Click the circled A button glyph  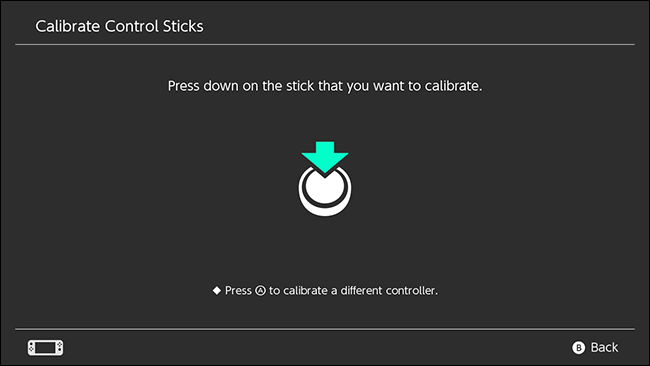click(x=260, y=291)
